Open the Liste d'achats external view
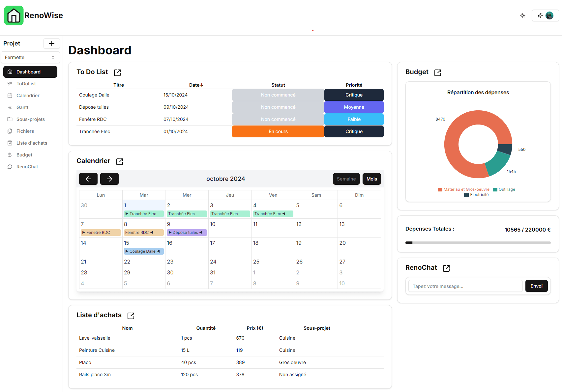562x392 pixels. [131, 315]
